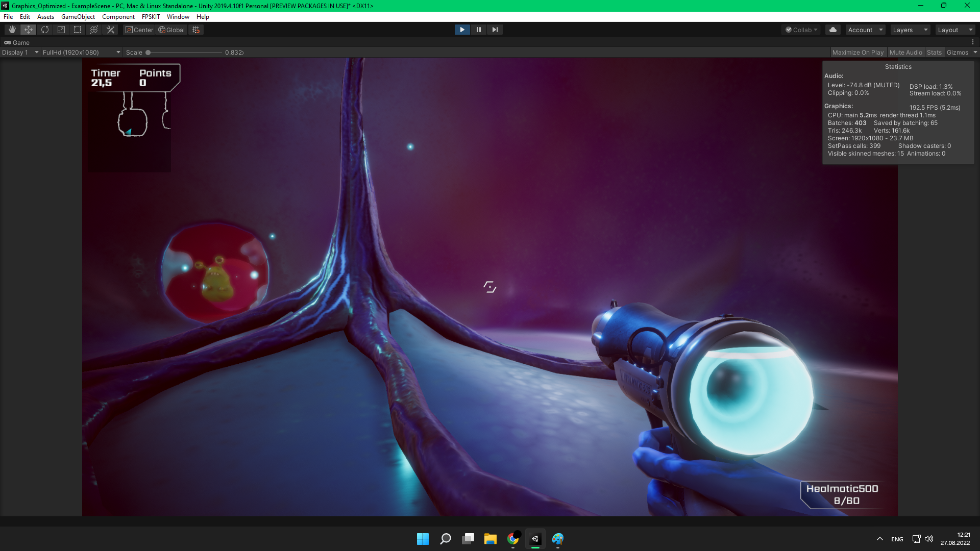980x551 pixels.
Task: Show hidden tray icons
Action: point(879,539)
